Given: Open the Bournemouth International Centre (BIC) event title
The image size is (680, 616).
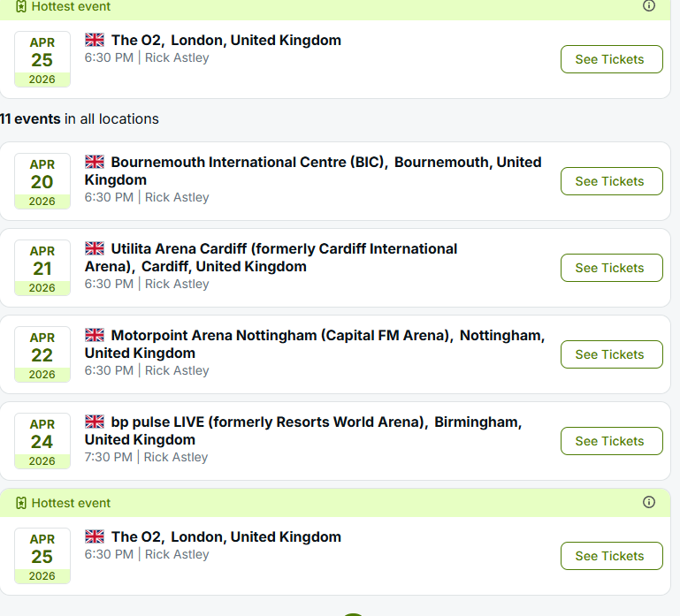Looking at the screenshot, I should (x=313, y=171).
